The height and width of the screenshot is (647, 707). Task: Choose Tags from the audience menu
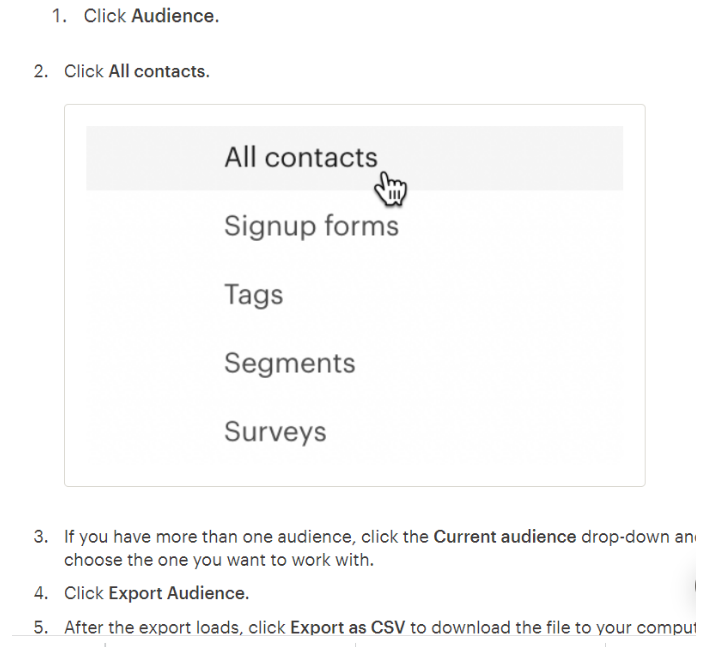pyautogui.click(x=253, y=295)
